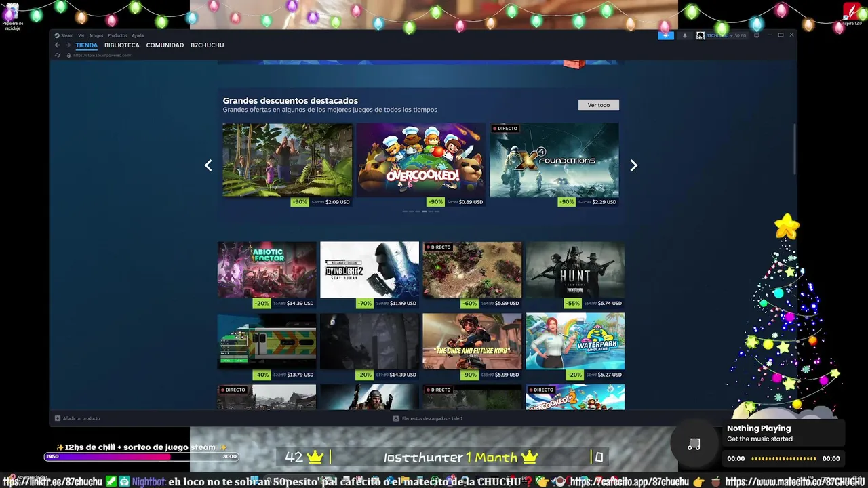Open the Ayuda menu
868x488 pixels.
[x=138, y=35]
